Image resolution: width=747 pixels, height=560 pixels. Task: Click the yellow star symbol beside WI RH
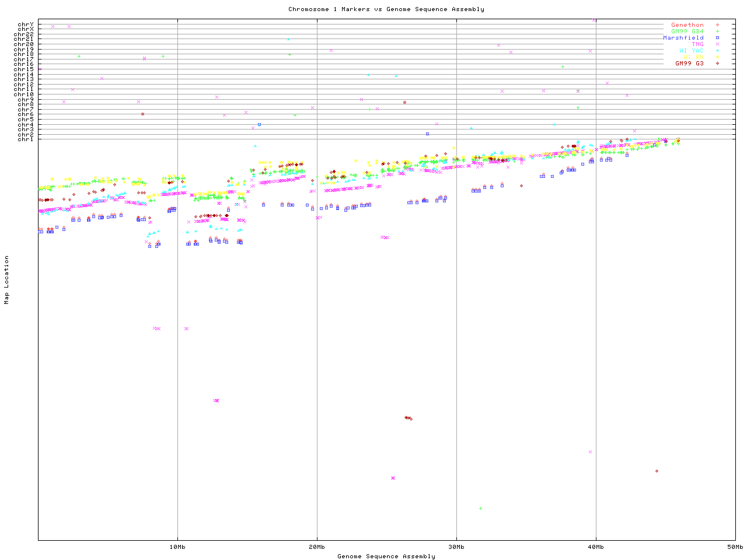[x=717, y=57]
